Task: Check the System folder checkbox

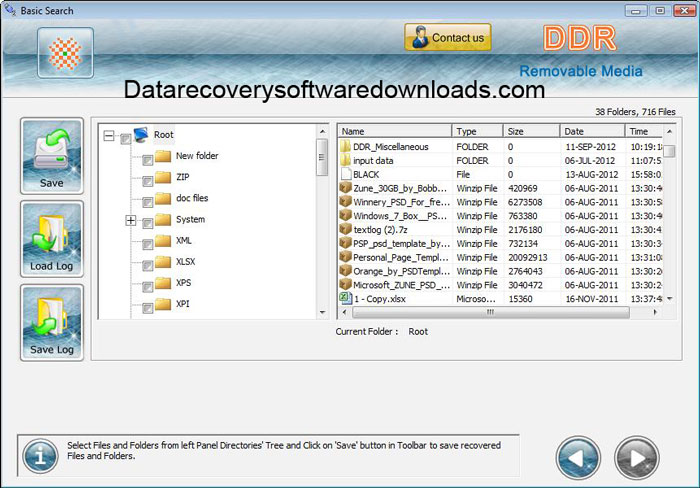Action: (147, 224)
